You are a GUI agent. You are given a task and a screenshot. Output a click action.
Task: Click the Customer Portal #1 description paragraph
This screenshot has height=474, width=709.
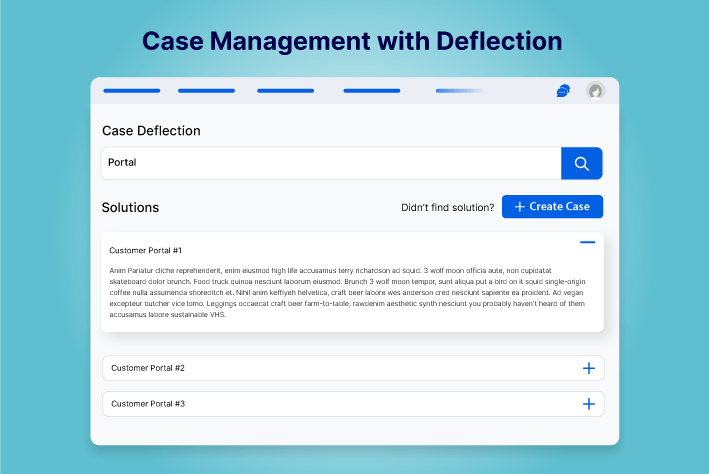(x=347, y=292)
